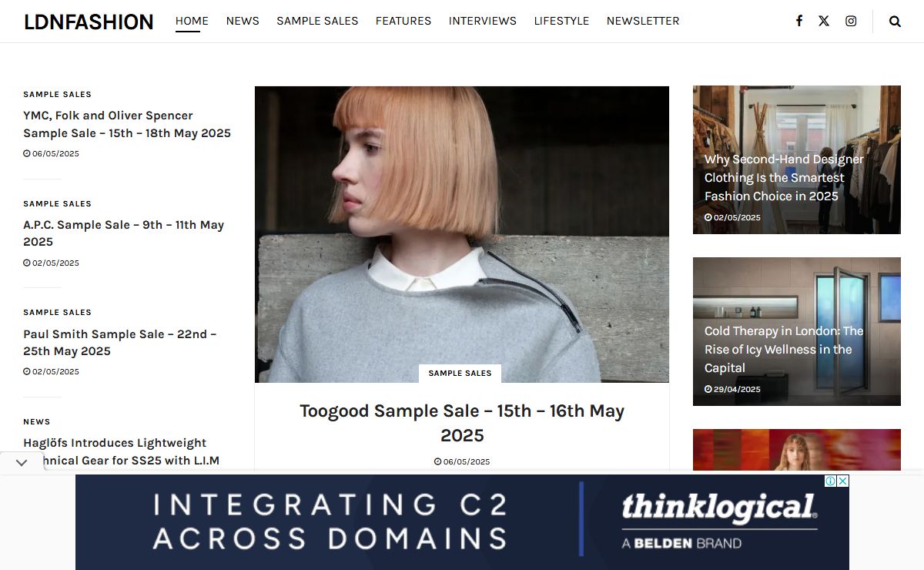Click the Toogood Sample Sale headline
Viewport: 924px width, 570px height.
tap(462, 423)
